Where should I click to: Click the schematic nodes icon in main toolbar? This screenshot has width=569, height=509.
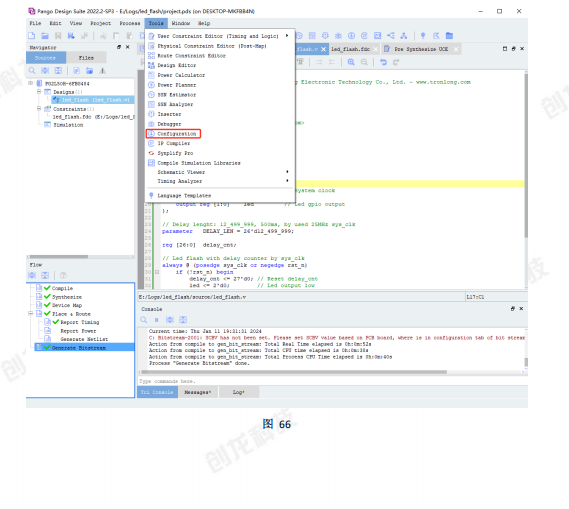click(390, 36)
